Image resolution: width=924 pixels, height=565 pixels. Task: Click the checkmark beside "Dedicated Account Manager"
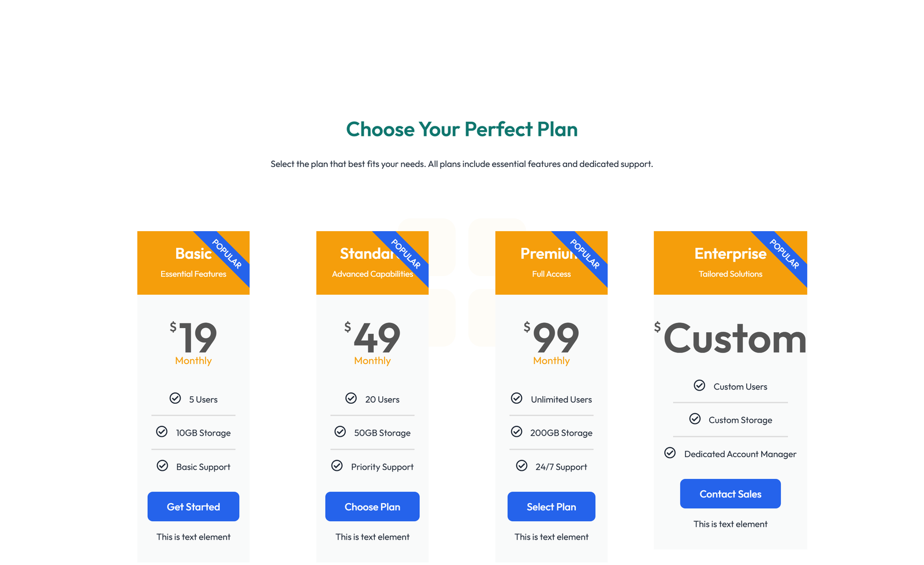tap(670, 453)
